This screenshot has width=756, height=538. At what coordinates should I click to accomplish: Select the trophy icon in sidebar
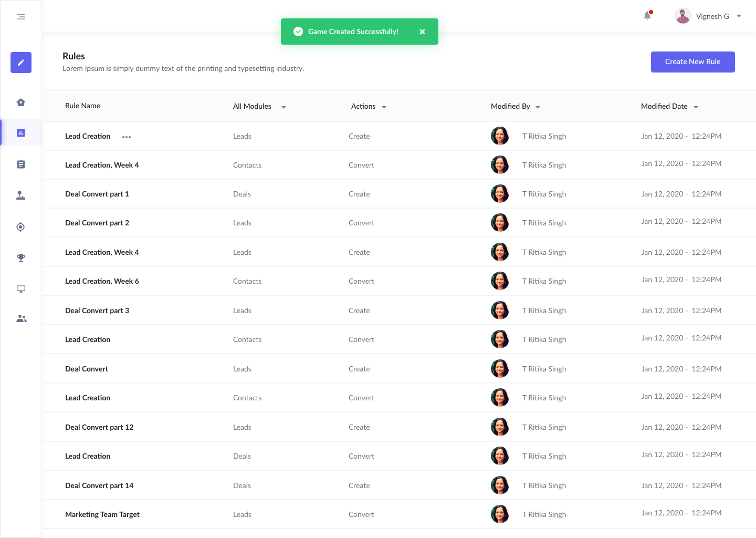(x=21, y=258)
